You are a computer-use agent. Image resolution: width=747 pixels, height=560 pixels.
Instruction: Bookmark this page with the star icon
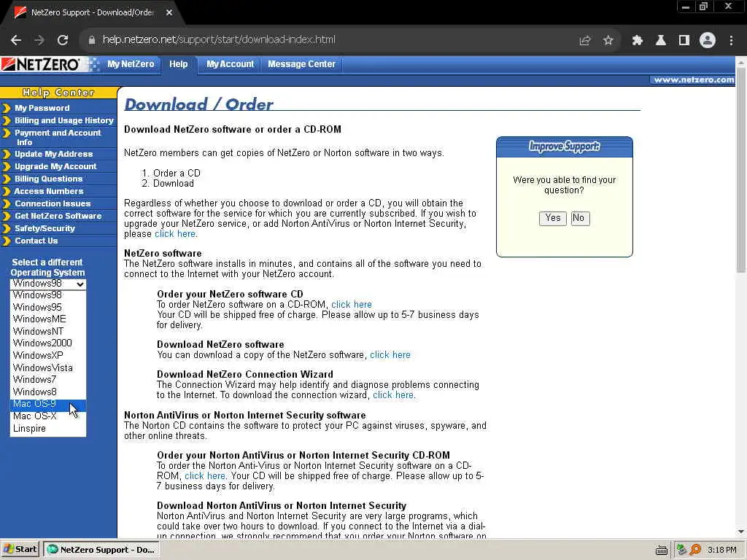tap(608, 41)
